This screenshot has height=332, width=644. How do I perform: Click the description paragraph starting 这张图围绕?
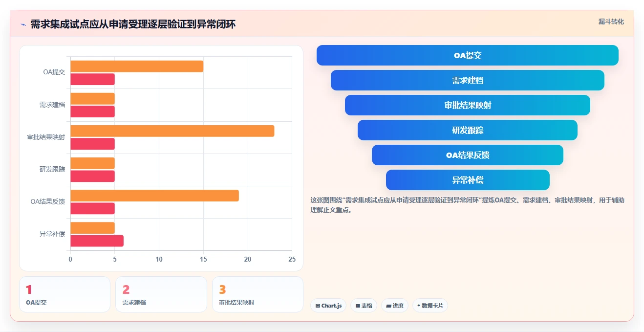coord(468,205)
